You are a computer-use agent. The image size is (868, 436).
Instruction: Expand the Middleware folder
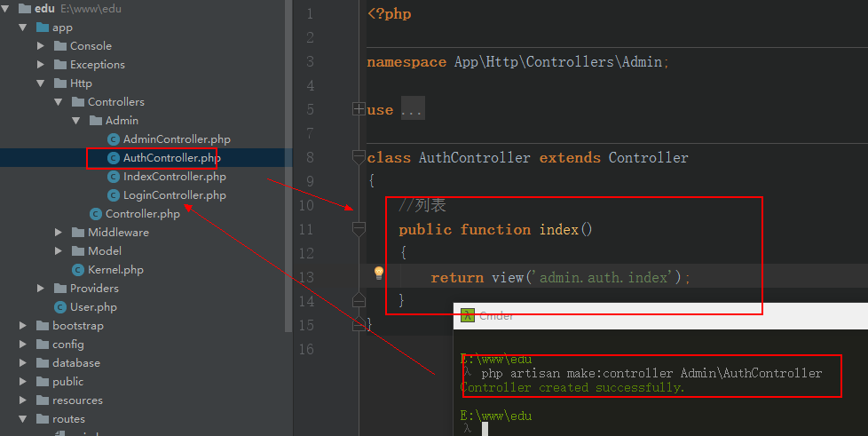tap(59, 233)
